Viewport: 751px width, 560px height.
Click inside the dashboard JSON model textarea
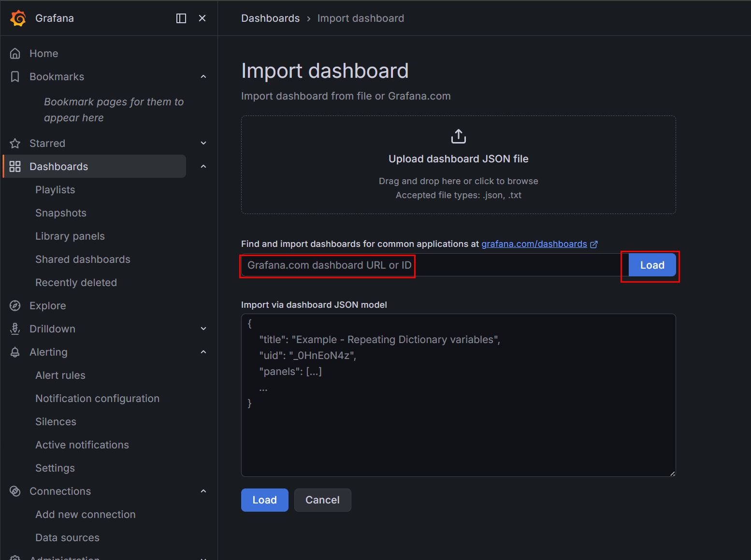point(459,395)
